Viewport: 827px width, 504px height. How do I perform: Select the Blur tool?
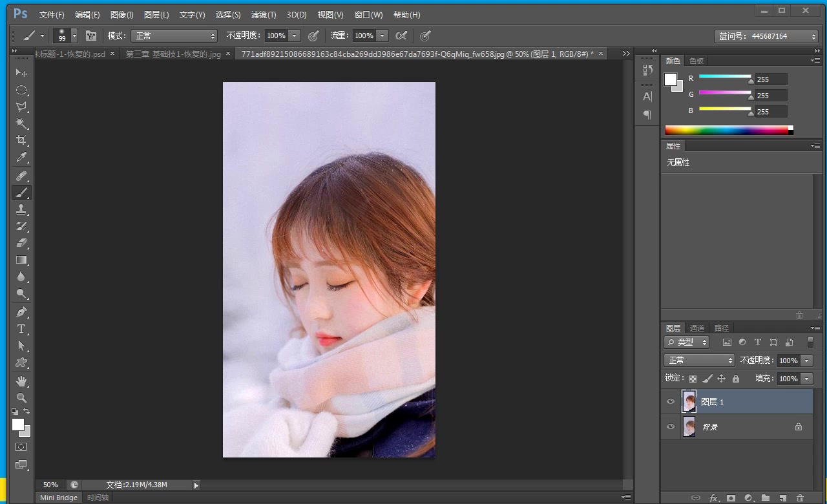pos(21,277)
